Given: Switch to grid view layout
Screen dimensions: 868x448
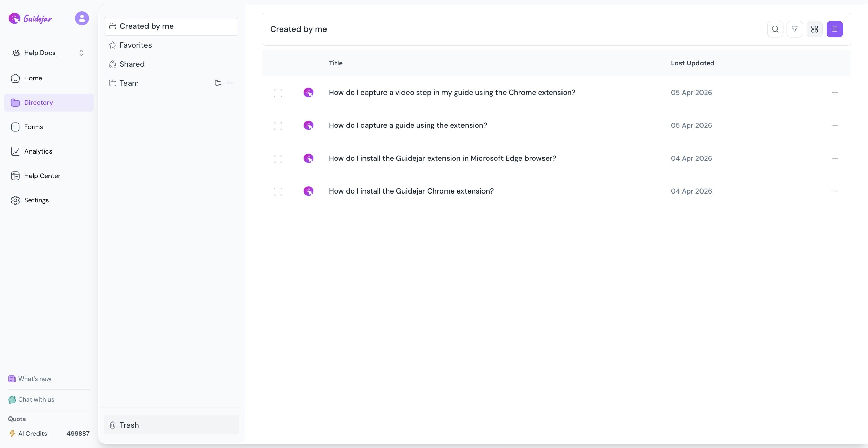Looking at the screenshot, I should click(x=814, y=29).
